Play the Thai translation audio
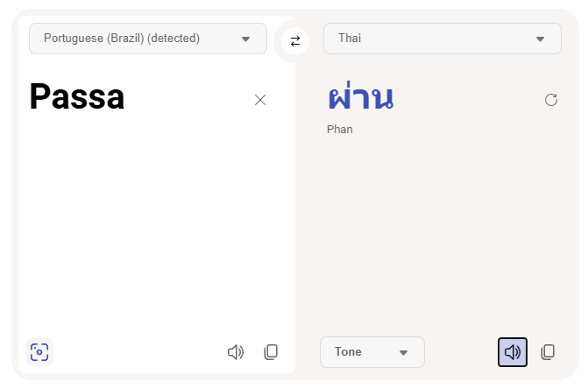 [x=513, y=352]
